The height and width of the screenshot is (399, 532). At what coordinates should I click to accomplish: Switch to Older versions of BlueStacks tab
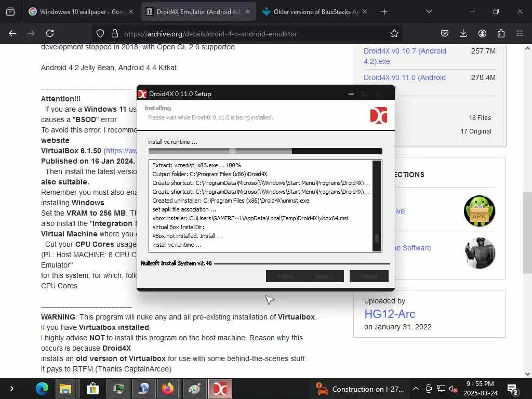(315, 12)
